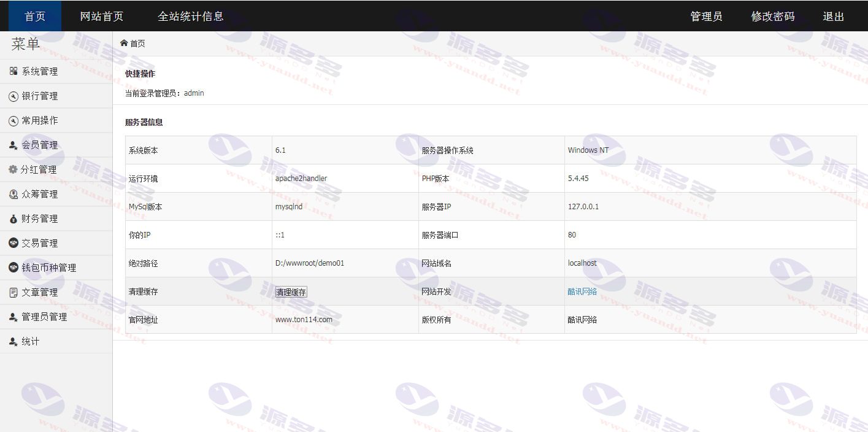
Task: Click the 运行环境 label cell
Action: (x=199, y=179)
